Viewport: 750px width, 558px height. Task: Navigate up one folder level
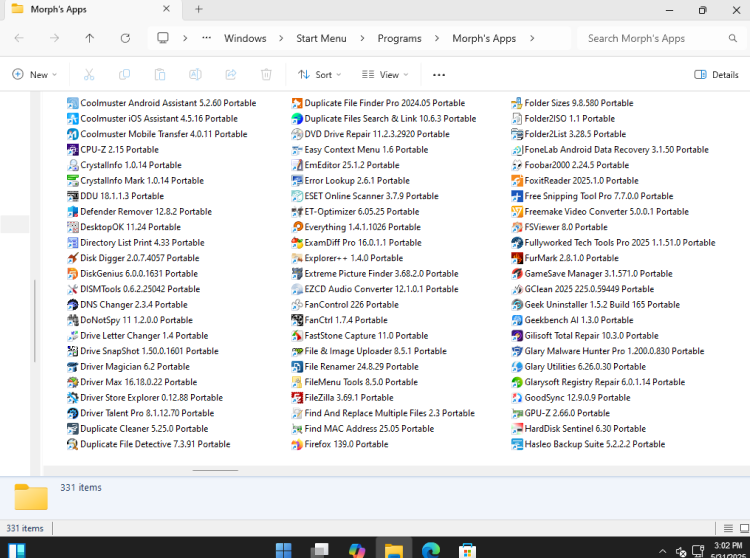[89, 38]
